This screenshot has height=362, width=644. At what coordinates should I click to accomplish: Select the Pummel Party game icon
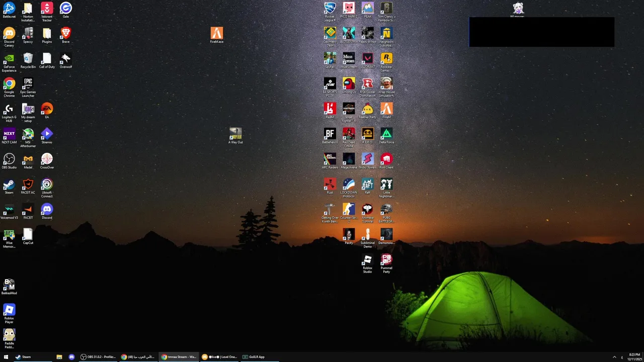coord(386,263)
